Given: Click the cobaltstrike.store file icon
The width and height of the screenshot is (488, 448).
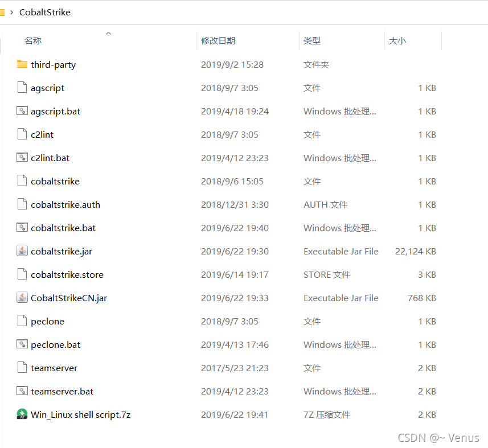Looking at the screenshot, I should click(x=22, y=274).
